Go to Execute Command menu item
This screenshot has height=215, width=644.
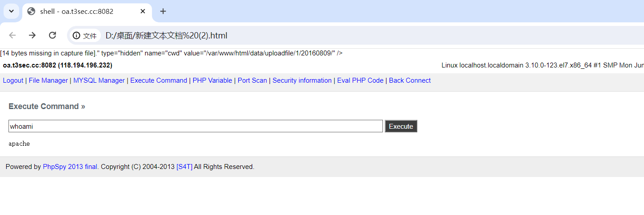point(158,80)
